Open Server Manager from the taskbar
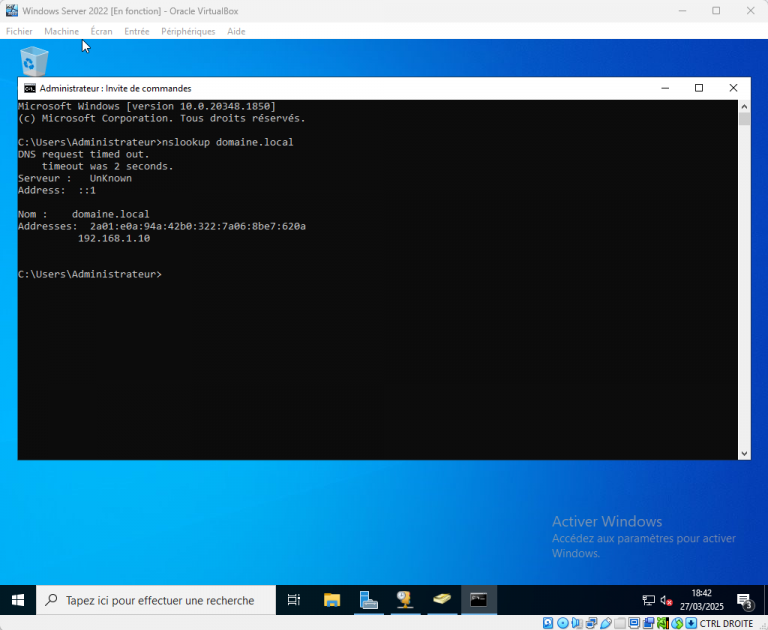Screen dimensions: 768x630 (x=369, y=600)
